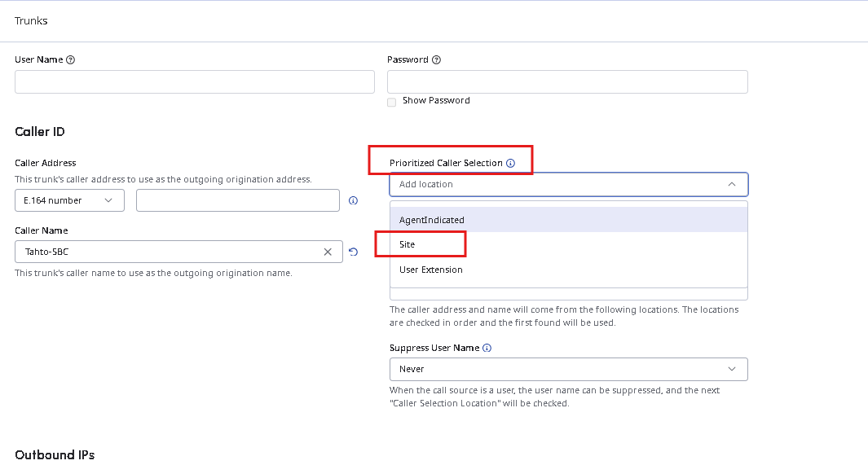This screenshot has height=465, width=868.
Task: Choose Site from the location list
Action: point(408,244)
